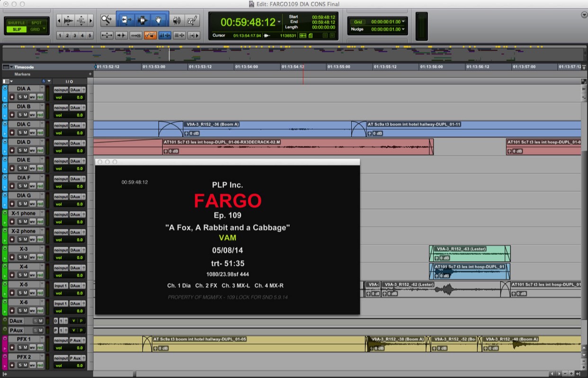Click the MIDI note zoom control

point(81,20)
